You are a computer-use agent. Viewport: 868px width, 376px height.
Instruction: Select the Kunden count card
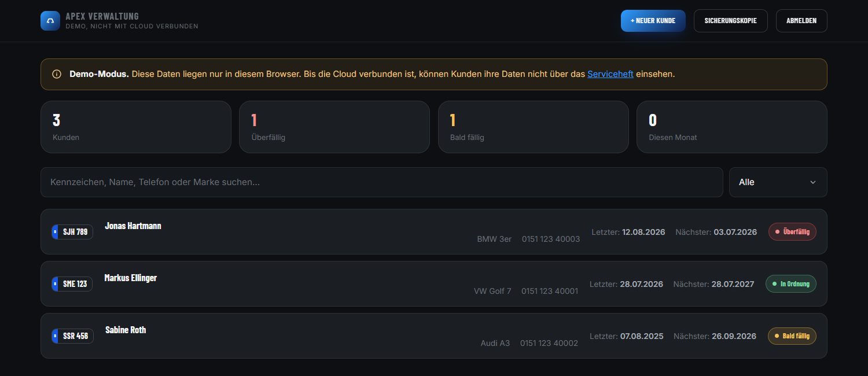point(136,127)
